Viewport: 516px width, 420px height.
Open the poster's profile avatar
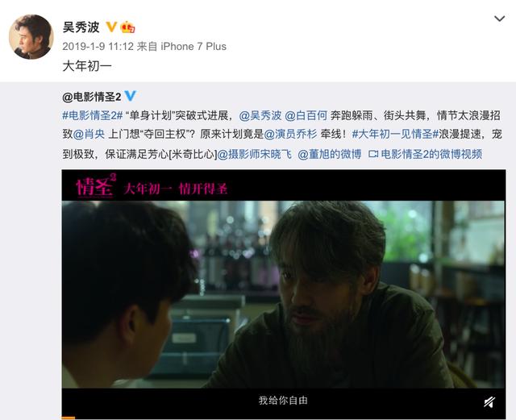pyautogui.click(x=31, y=37)
